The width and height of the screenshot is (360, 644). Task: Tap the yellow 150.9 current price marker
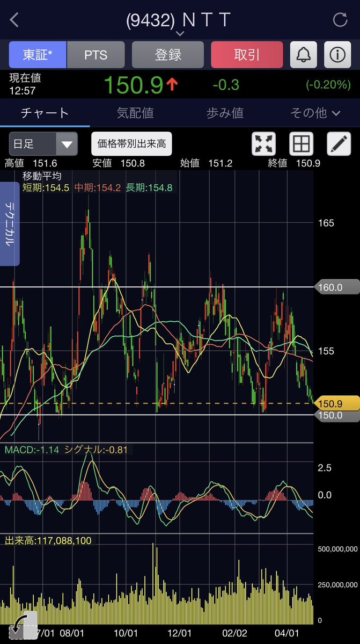[x=336, y=403]
